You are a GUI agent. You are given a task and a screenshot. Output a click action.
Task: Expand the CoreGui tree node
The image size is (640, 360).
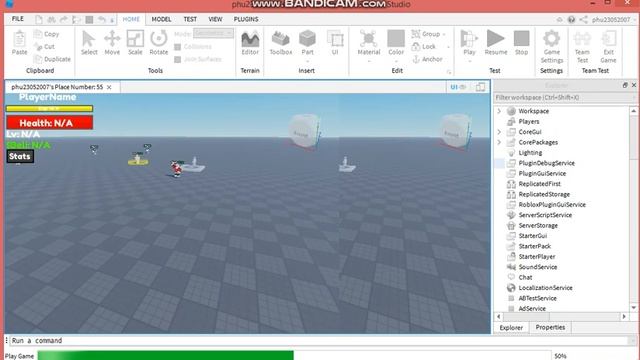[499, 132]
